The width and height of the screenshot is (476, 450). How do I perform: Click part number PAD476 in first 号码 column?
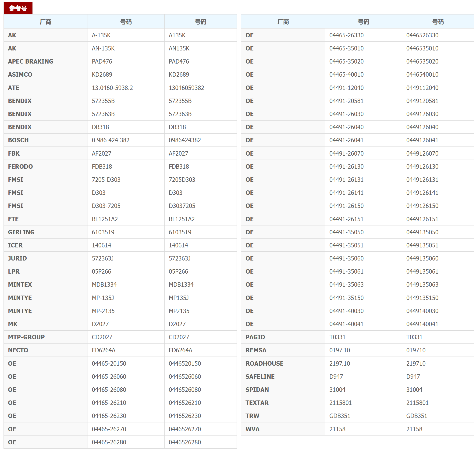click(102, 61)
